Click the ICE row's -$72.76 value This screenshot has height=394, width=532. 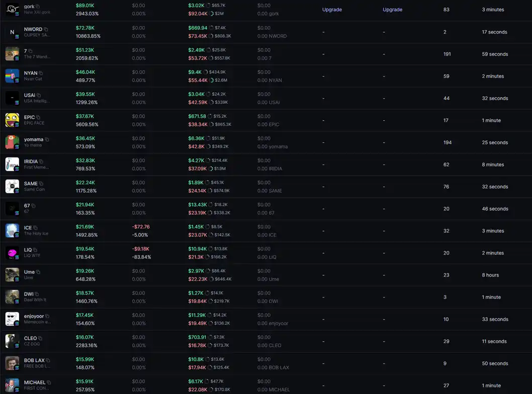pyautogui.click(x=141, y=227)
